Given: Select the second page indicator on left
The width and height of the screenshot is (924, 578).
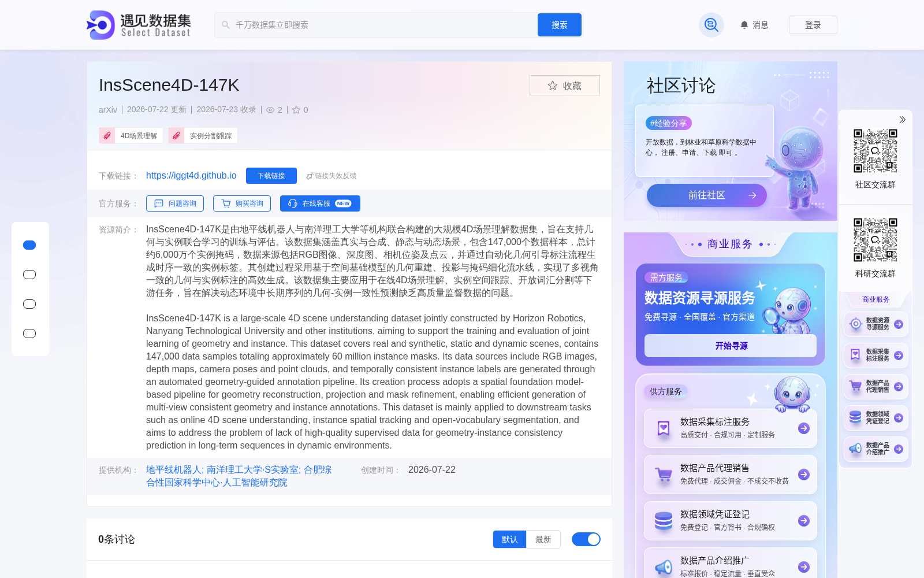Looking at the screenshot, I should (29, 275).
